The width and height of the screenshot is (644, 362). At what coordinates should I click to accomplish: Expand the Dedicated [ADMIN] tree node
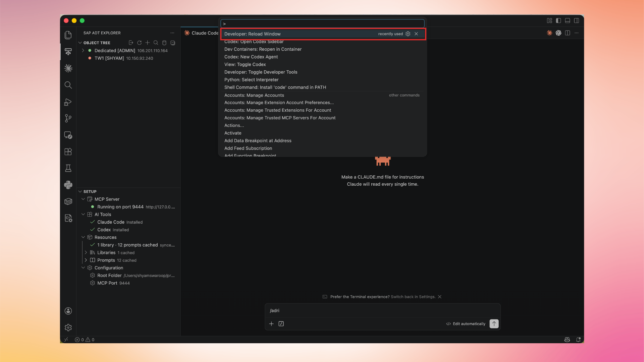83,51
